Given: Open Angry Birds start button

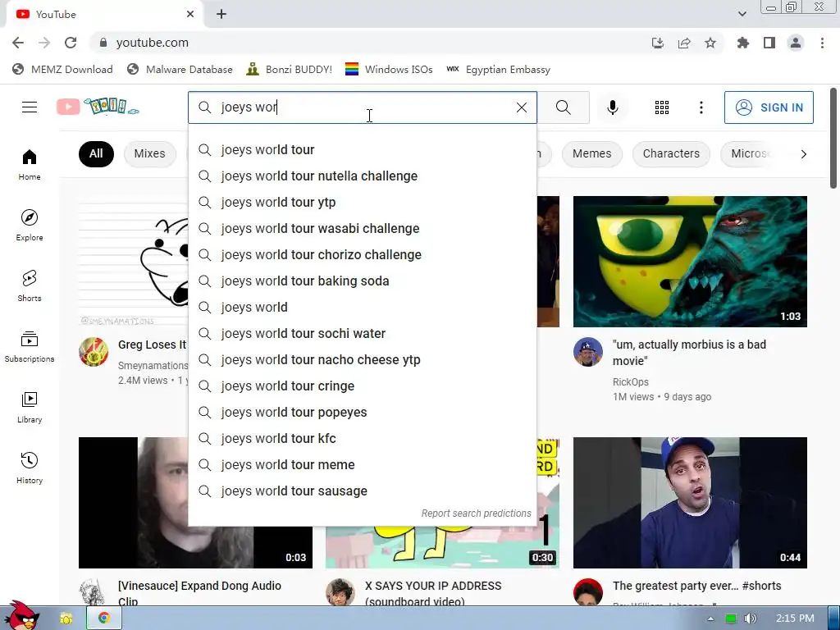Looking at the screenshot, I should tap(21, 616).
